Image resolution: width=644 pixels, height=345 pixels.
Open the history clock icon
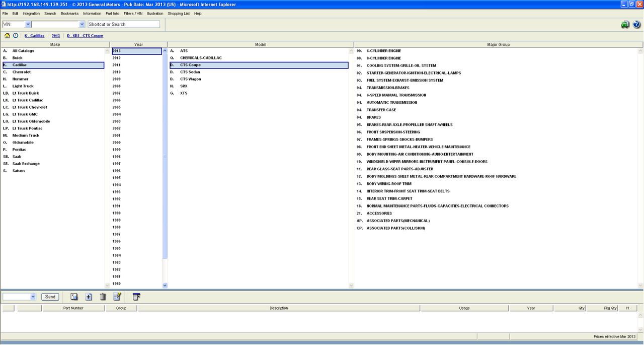tap(16, 36)
